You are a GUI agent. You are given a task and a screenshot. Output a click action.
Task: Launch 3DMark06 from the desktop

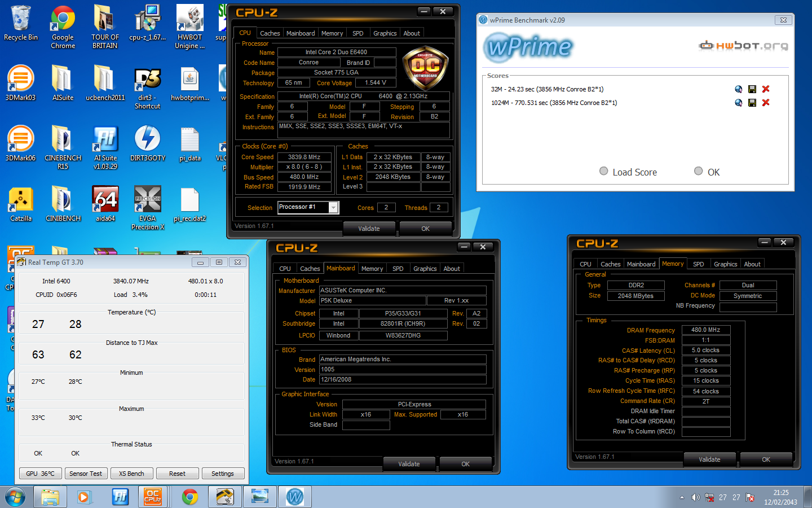pos(21,143)
